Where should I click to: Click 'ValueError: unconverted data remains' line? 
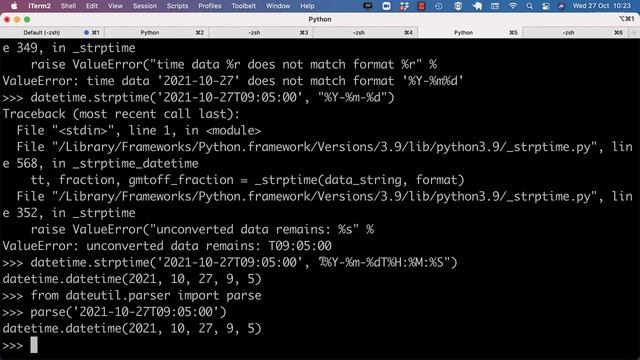167,246
